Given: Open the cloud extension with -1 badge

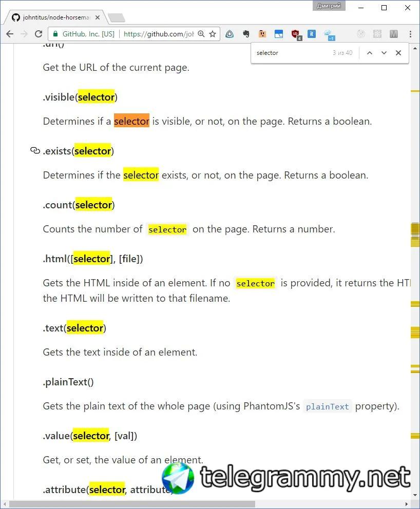Looking at the screenshot, I should [329, 34].
